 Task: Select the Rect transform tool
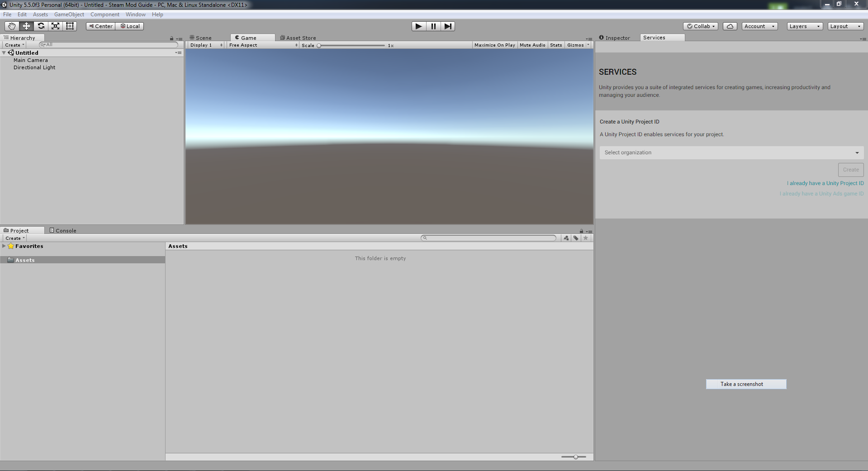pyautogui.click(x=70, y=26)
